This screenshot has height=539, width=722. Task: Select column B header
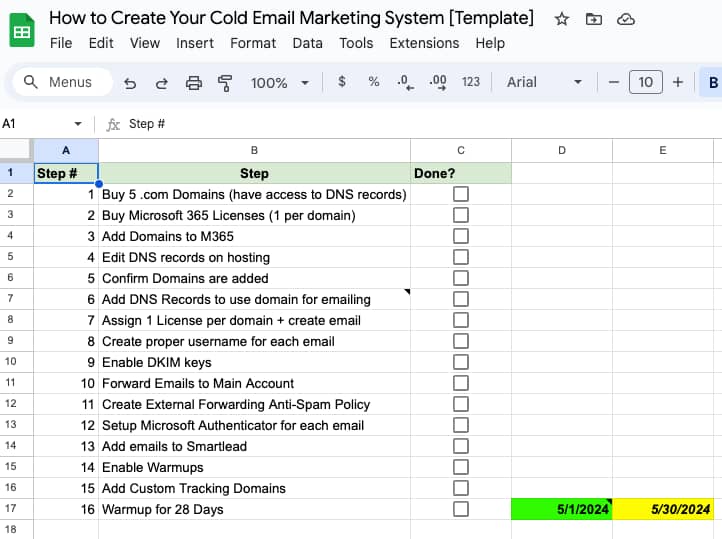[254, 151]
